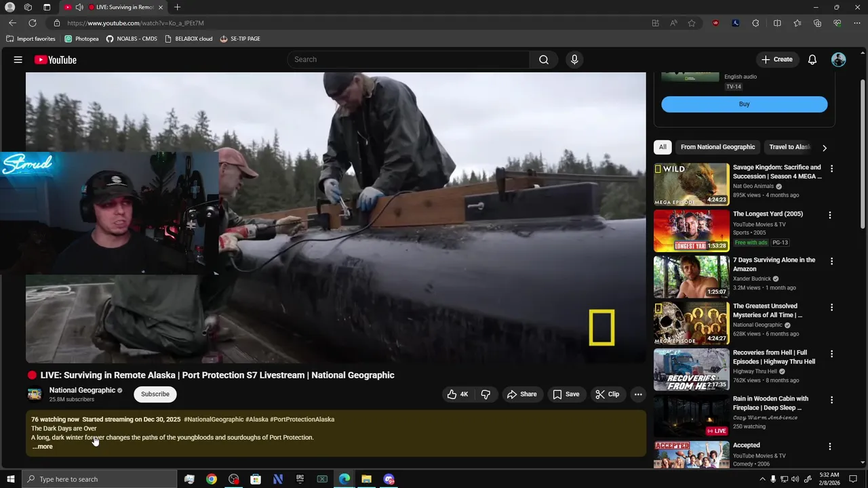Image resolution: width=868 pixels, height=488 pixels.
Task: Start voice search with microphone icon
Action: 574,60
